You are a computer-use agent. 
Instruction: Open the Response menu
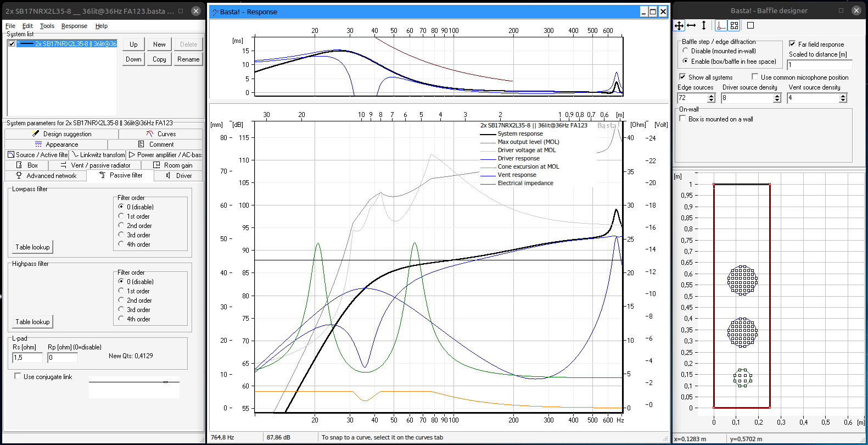point(74,26)
